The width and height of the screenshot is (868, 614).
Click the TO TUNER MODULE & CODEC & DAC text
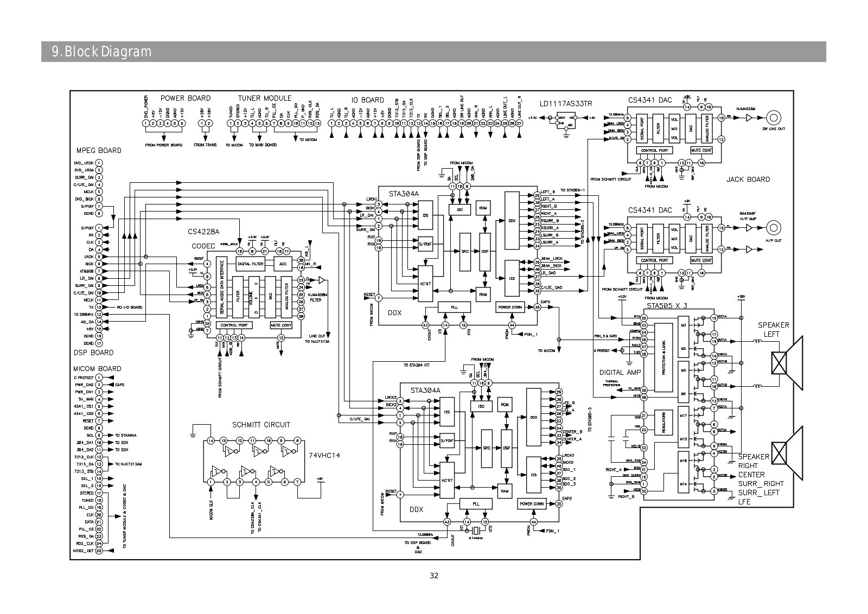coord(124,516)
